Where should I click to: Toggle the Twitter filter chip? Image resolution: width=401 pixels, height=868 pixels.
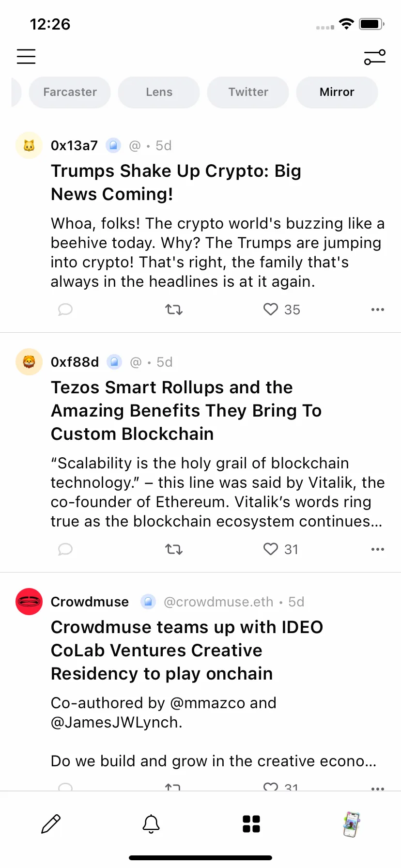point(248,92)
